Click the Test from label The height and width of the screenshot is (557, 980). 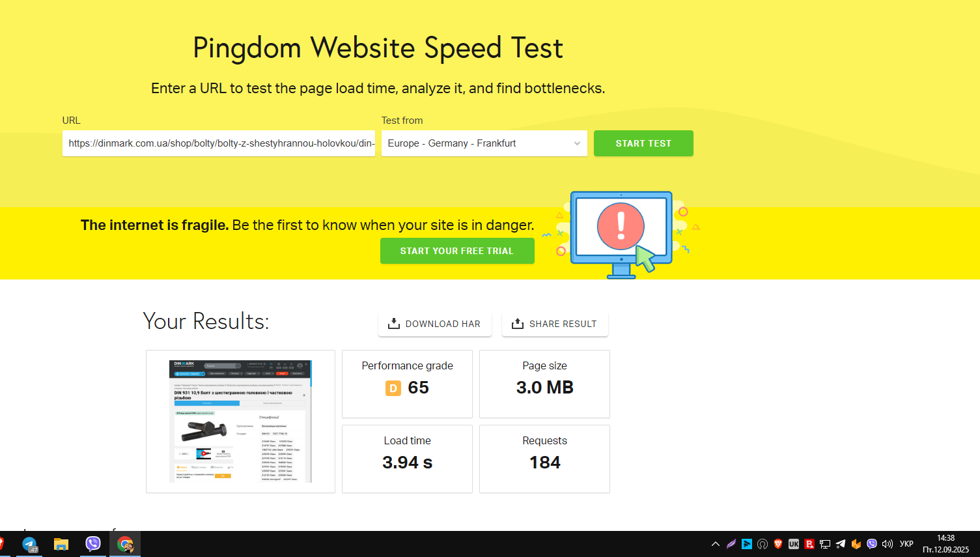pos(402,121)
